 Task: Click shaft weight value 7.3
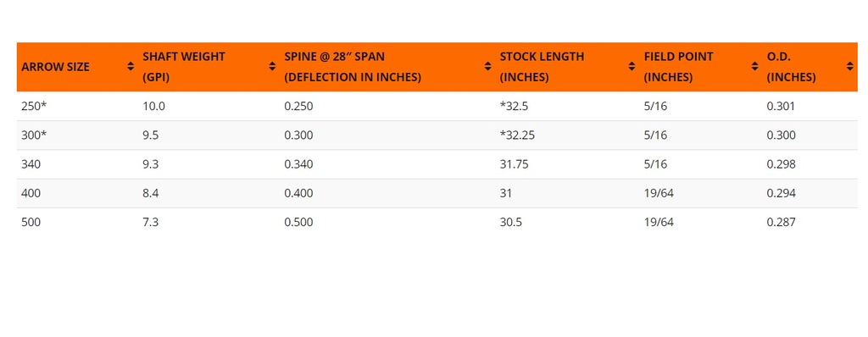pos(151,222)
